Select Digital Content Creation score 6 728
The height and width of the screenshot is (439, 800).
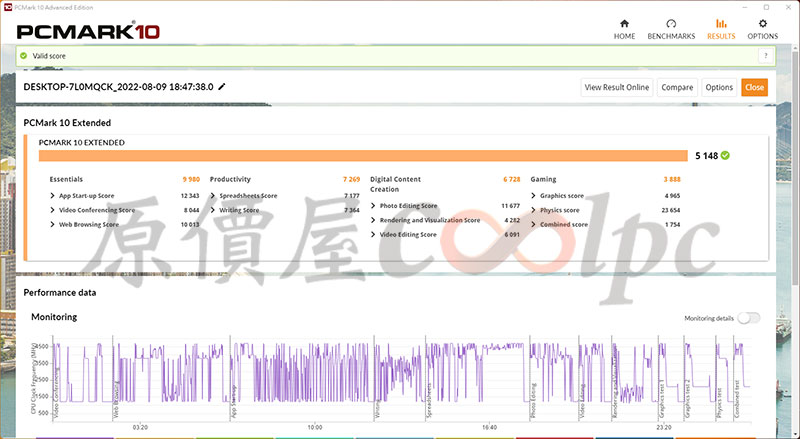pyautogui.click(x=512, y=179)
